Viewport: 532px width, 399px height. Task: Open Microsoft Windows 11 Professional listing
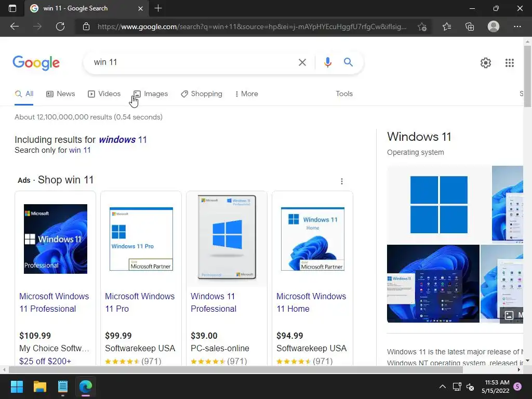54,302
